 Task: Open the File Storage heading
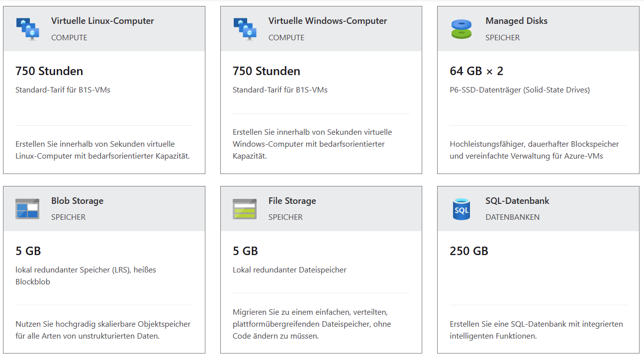coord(292,201)
